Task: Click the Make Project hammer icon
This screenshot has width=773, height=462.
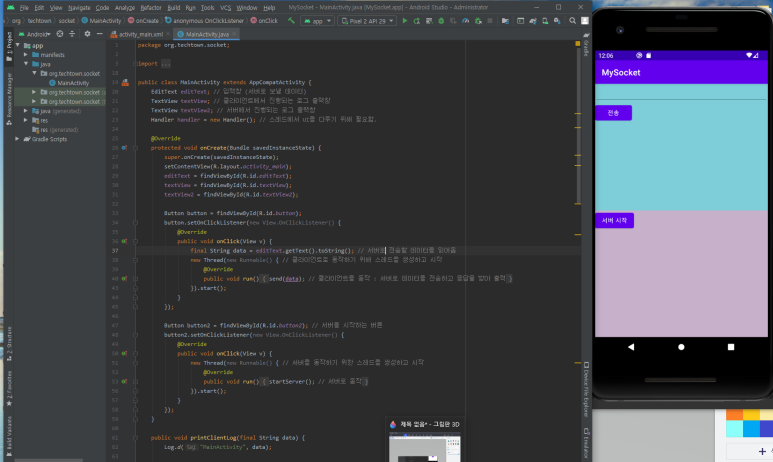Action: tap(291, 21)
